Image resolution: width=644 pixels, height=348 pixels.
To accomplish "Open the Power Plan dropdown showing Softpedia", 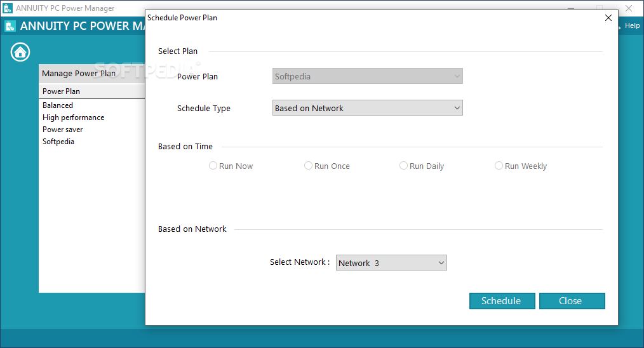I will coord(367,76).
